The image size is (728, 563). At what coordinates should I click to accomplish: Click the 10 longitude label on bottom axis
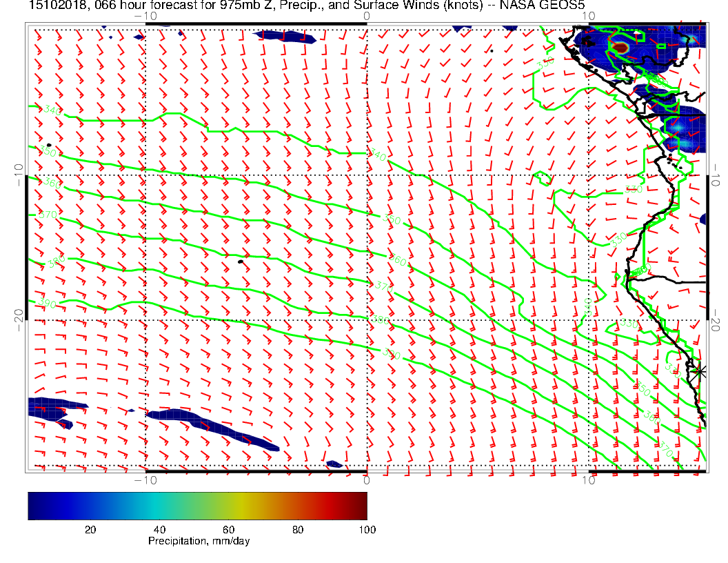coord(588,480)
